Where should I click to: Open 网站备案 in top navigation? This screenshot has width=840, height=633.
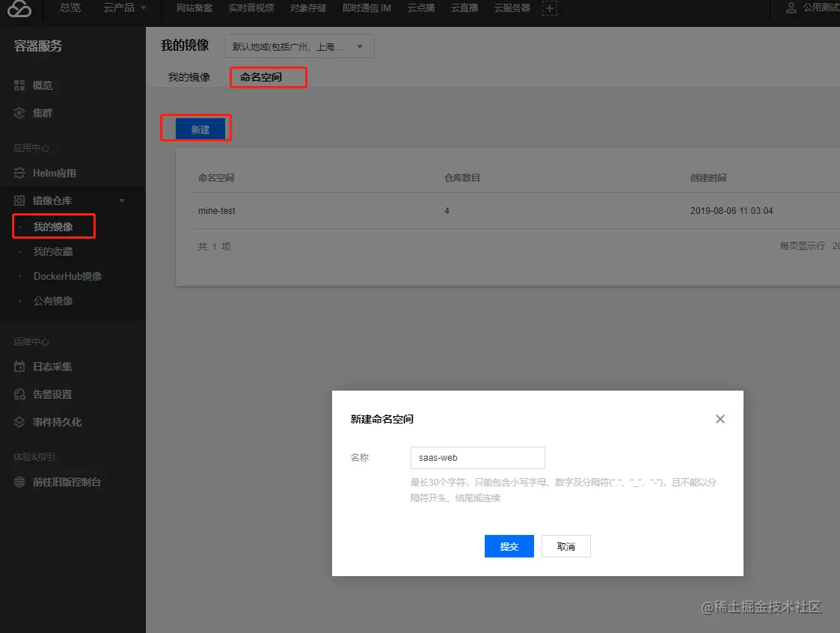coord(194,8)
